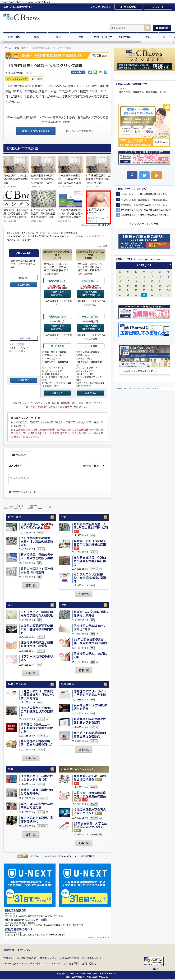Click RSS icon on 特集 category header

[52, 769]
